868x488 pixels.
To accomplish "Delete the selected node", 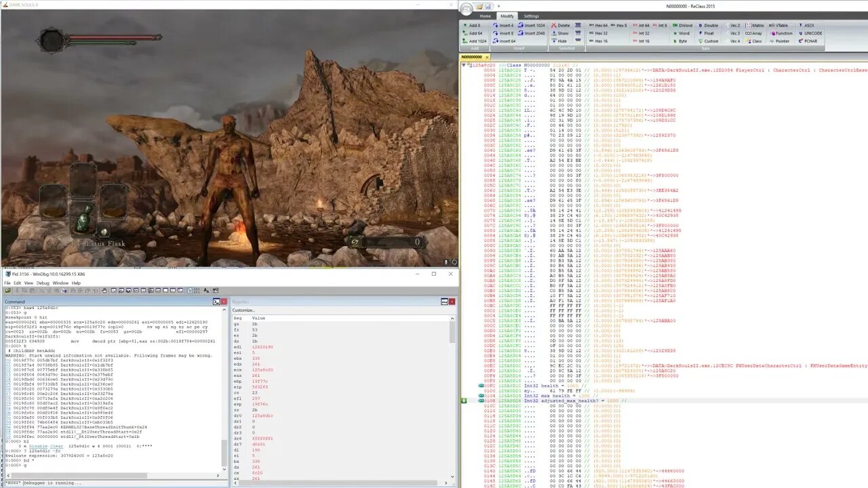I will click(560, 25).
